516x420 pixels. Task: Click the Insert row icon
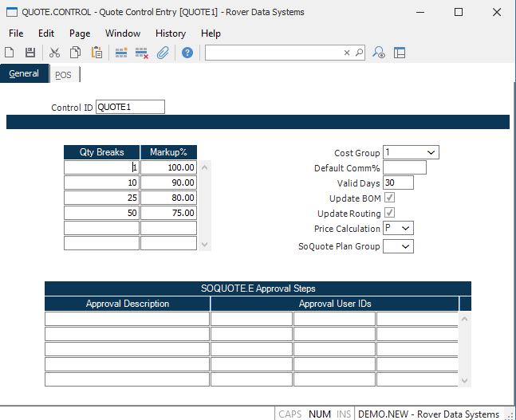(x=121, y=53)
